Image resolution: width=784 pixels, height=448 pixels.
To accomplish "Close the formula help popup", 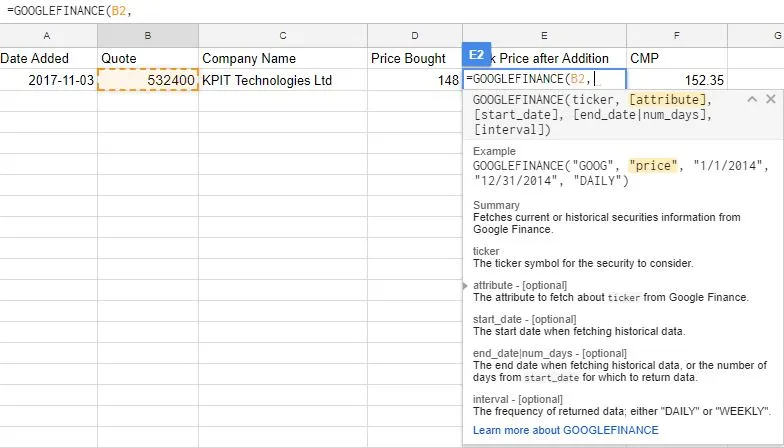I will coord(770,100).
